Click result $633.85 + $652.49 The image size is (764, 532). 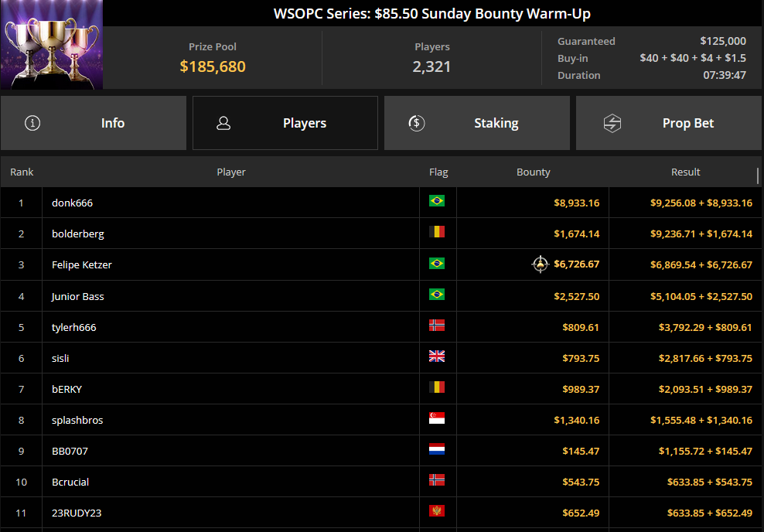click(709, 513)
